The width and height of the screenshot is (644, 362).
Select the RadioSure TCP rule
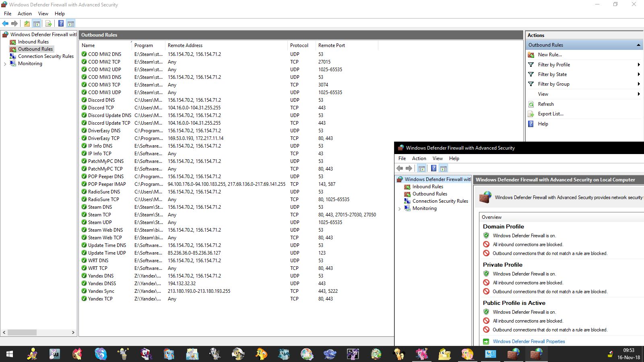click(229, 200)
